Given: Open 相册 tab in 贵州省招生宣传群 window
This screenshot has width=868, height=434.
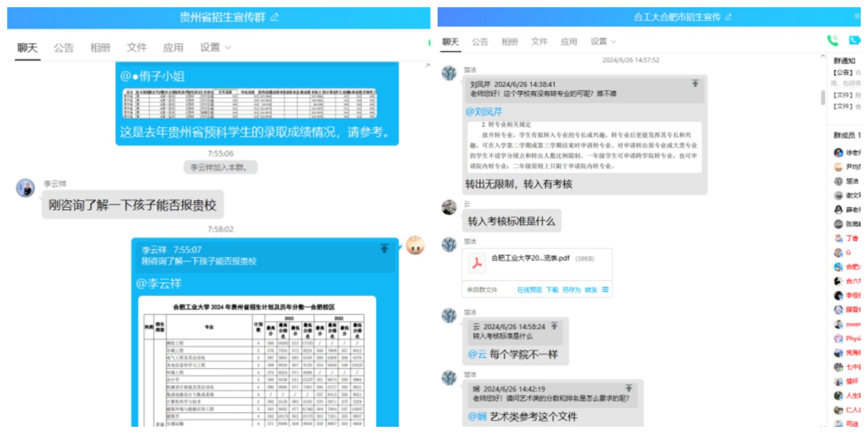Looking at the screenshot, I should [100, 47].
